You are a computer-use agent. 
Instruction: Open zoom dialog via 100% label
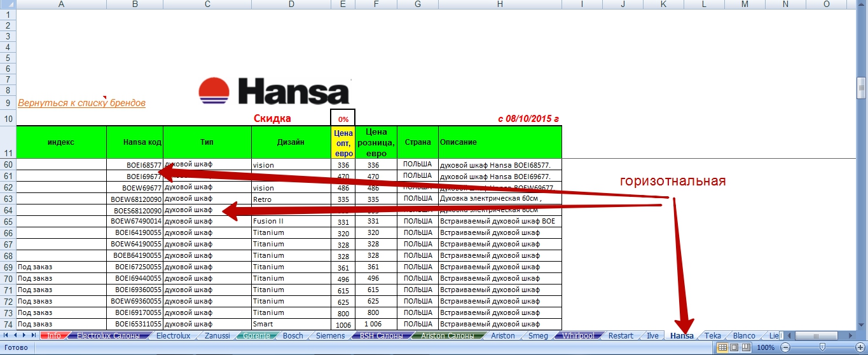click(x=766, y=347)
